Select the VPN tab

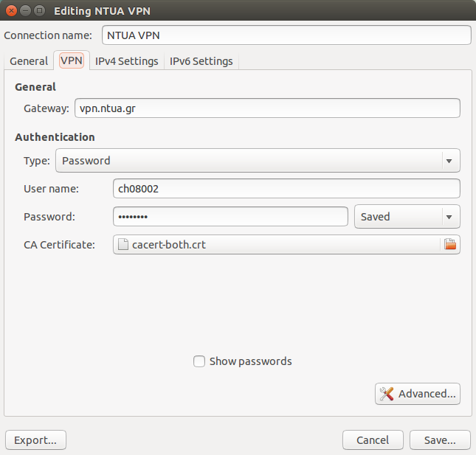click(72, 61)
